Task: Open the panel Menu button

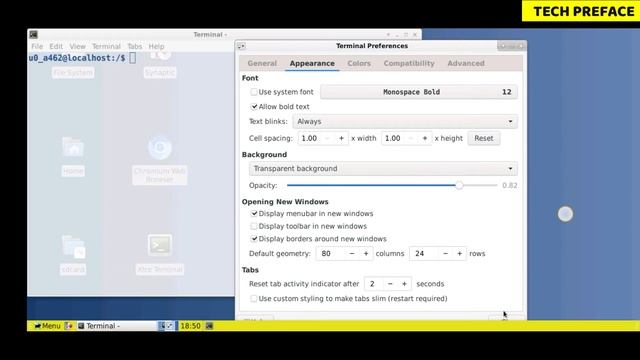Action: [x=47, y=326]
